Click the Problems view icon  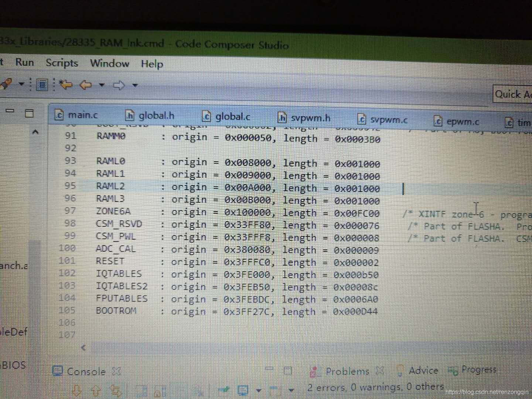(315, 372)
